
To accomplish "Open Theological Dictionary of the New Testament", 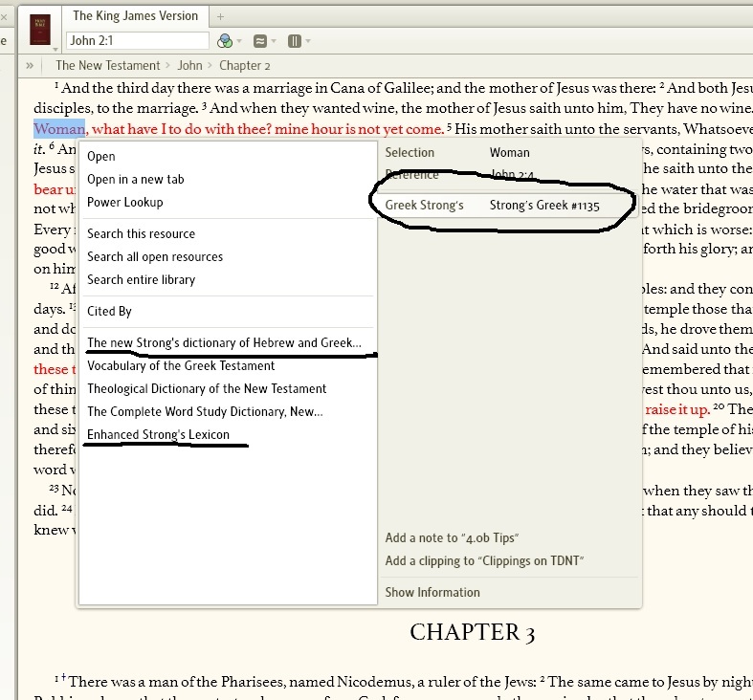I will [x=207, y=388].
